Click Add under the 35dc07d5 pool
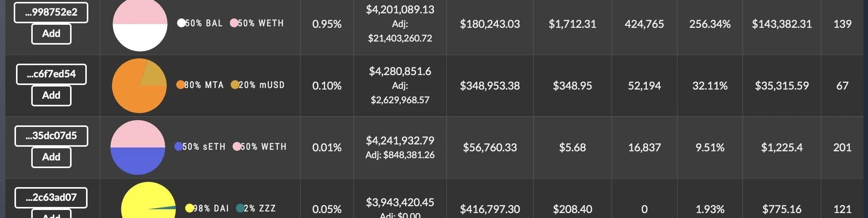The image size is (868, 218). [x=51, y=157]
